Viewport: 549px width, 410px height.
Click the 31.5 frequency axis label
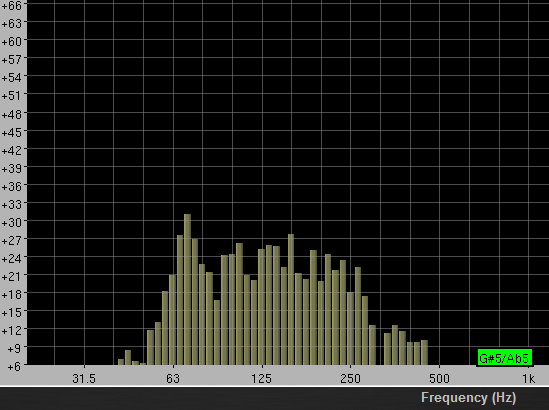(84, 378)
